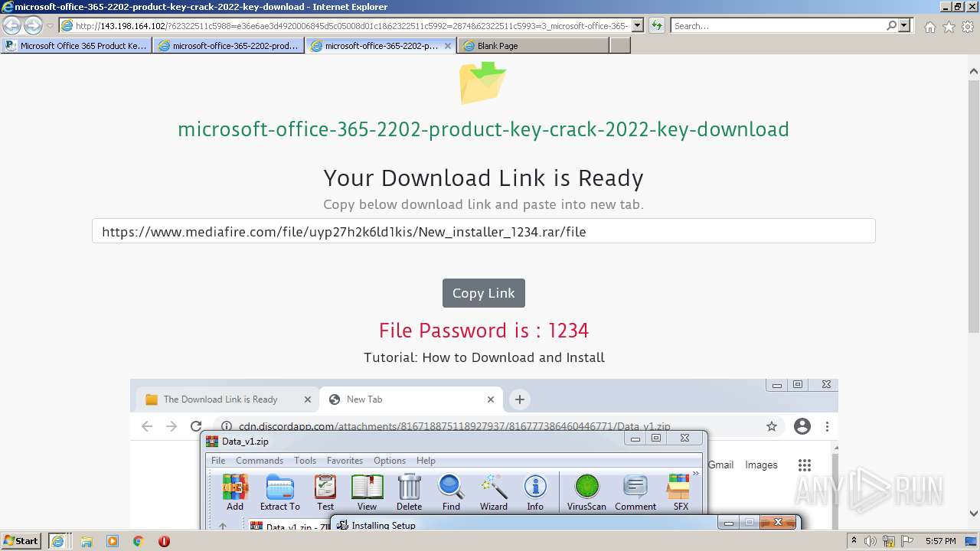The width and height of the screenshot is (980, 551).
Task: Switch to Blank Page tab
Action: pyautogui.click(x=533, y=46)
